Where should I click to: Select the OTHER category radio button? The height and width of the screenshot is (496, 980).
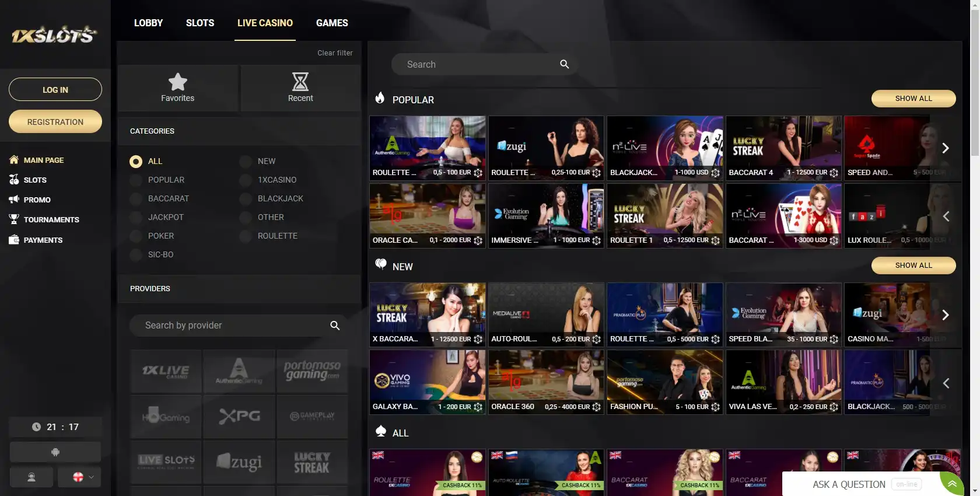[x=246, y=218]
